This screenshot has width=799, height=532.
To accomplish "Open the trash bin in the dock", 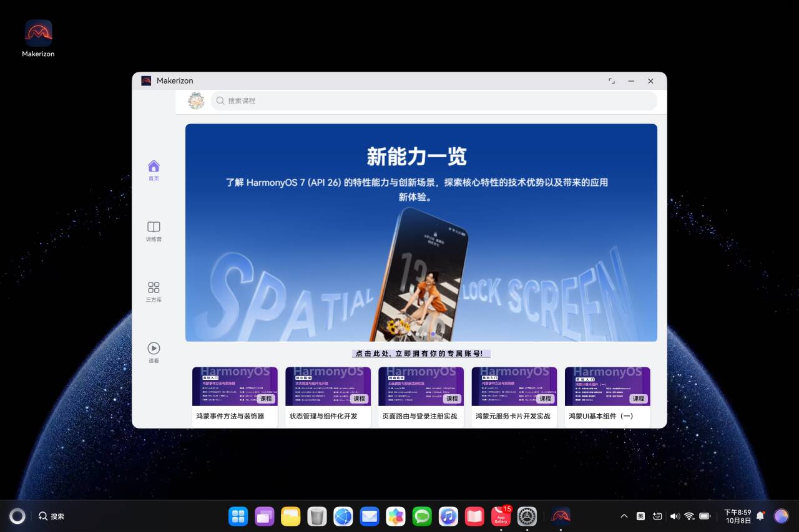I will tap(317, 516).
